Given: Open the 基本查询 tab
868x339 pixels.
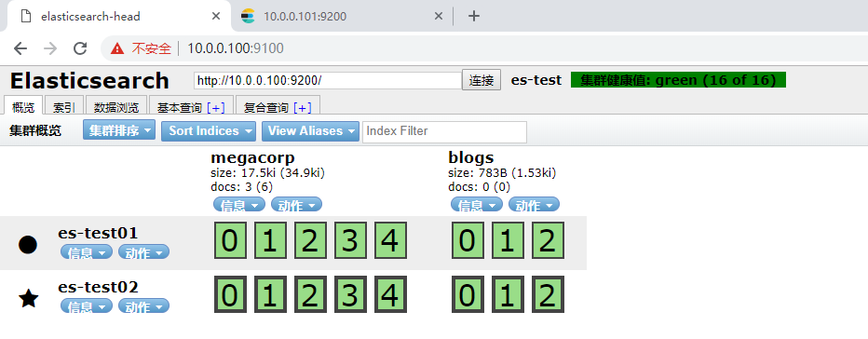Looking at the screenshot, I should click(180, 107).
